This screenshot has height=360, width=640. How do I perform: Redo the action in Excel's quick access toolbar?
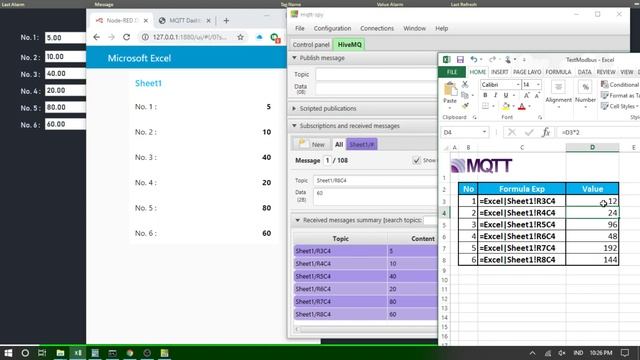tap(492, 60)
